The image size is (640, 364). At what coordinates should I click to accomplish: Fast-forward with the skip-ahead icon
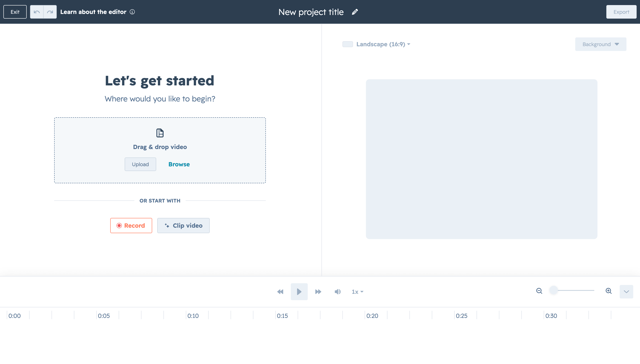pyautogui.click(x=318, y=292)
